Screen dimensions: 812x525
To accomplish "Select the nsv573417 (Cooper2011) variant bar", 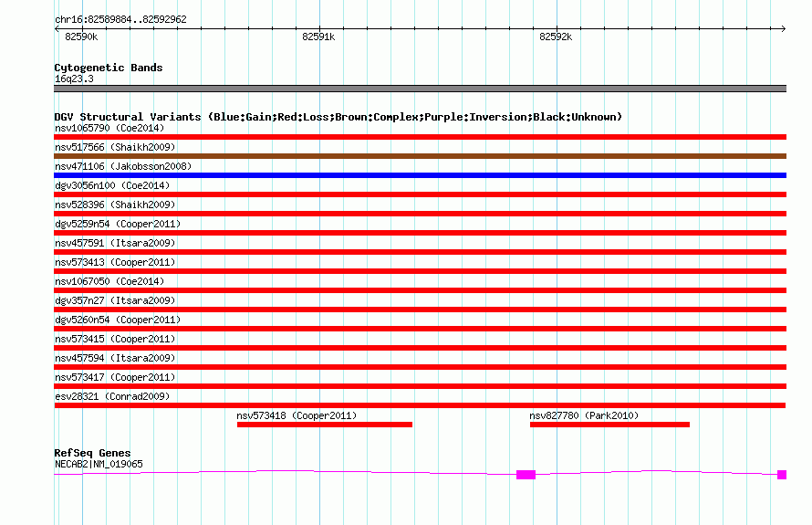I will [x=420, y=386].
